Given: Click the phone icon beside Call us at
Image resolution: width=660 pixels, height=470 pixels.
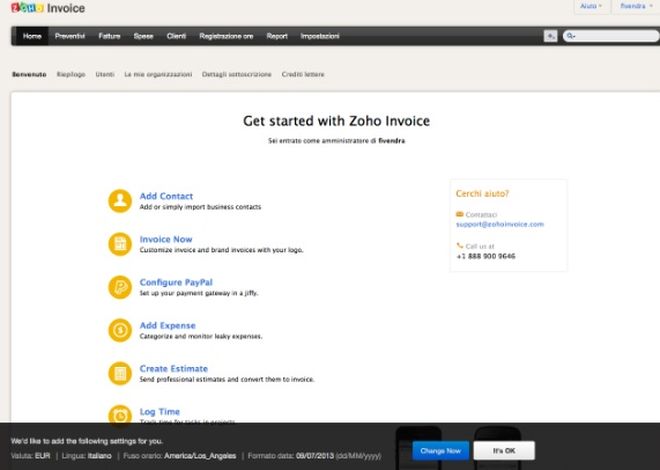Looking at the screenshot, I should [460, 246].
